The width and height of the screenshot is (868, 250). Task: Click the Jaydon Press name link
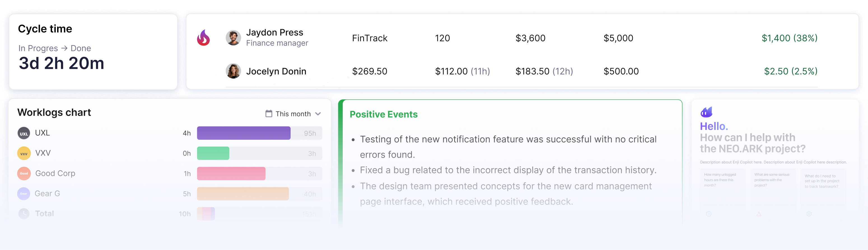(x=275, y=32)
